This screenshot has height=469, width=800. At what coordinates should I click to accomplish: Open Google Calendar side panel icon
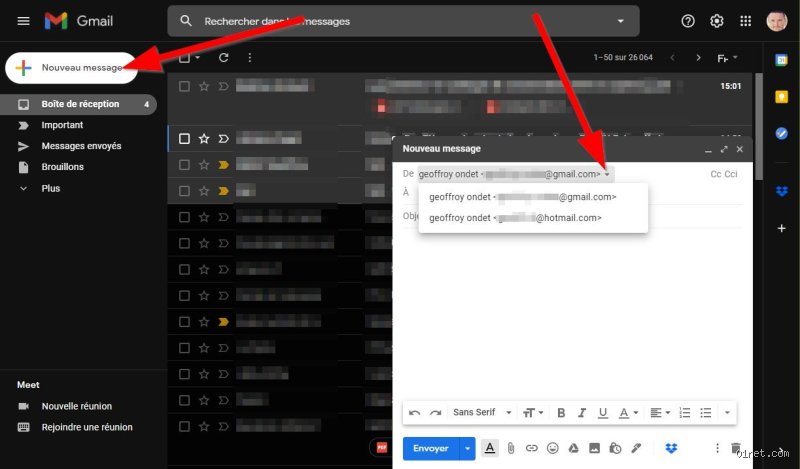pyautogui.click(x=781, y=60)
